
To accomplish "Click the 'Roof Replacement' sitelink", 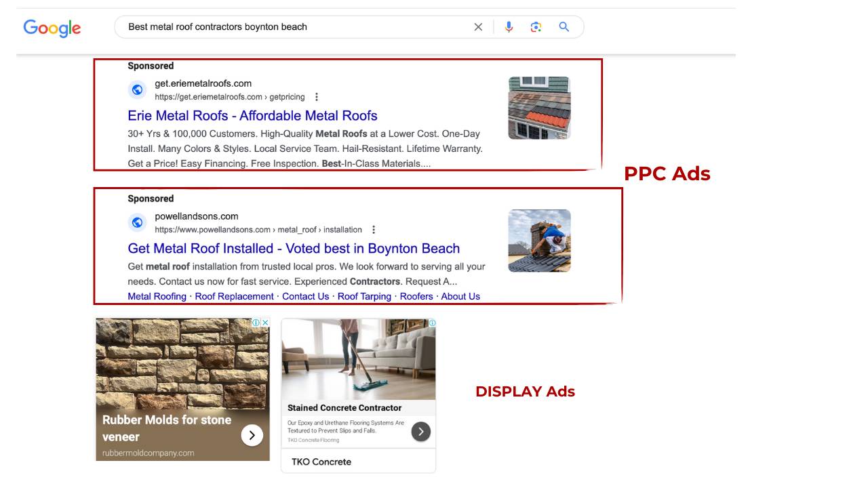I will click(x=234, y=296).
